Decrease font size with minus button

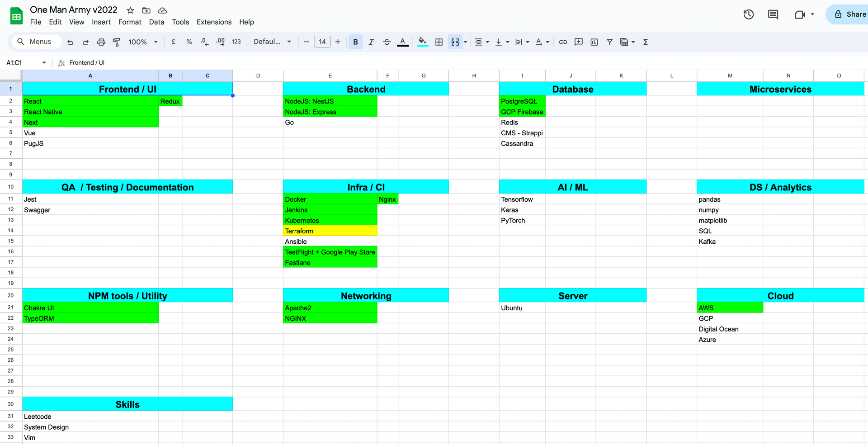pos(306,42)
